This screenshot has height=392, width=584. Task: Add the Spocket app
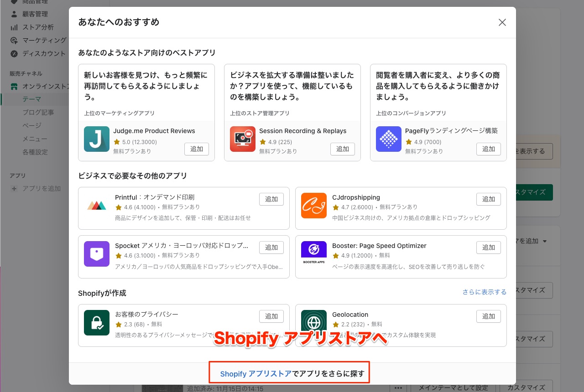[x=271, y=248]
